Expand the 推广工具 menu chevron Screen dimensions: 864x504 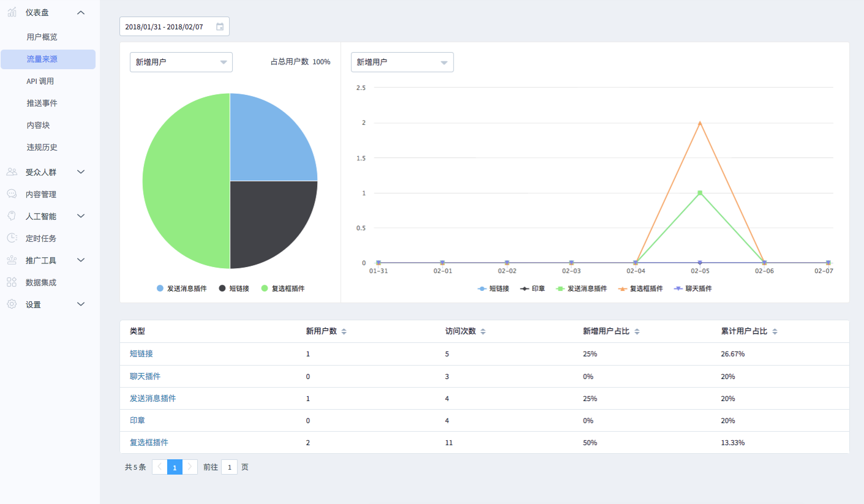coord(81,260)
